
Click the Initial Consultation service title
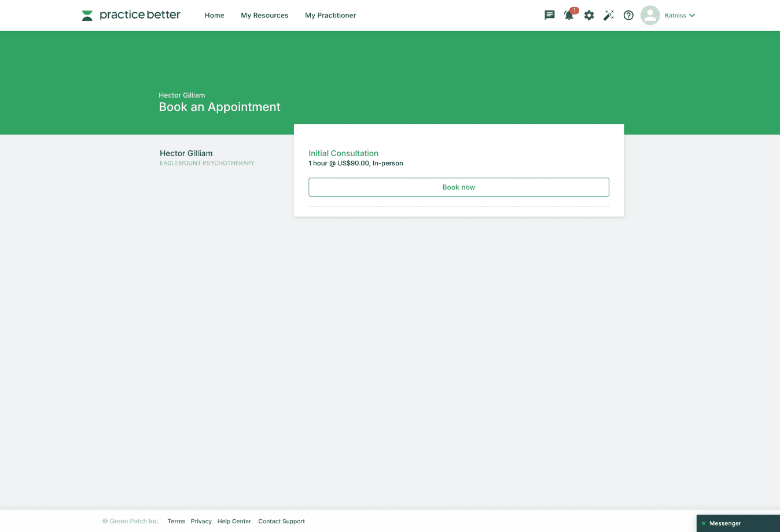[x=343, y=153]
